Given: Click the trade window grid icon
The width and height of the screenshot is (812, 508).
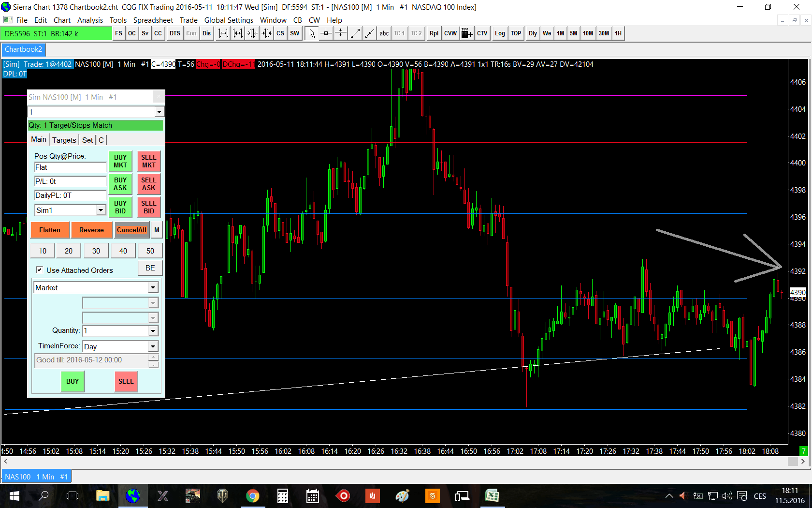Looking at the screenshot, I should click(466, 33).
